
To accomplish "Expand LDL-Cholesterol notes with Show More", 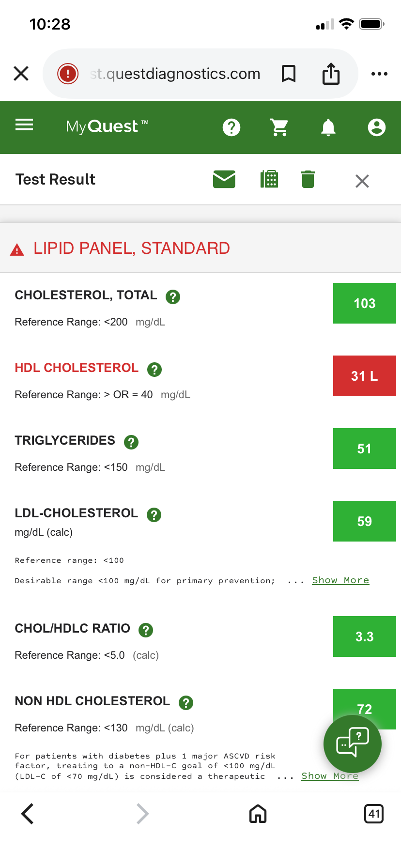I will [340, 580].
